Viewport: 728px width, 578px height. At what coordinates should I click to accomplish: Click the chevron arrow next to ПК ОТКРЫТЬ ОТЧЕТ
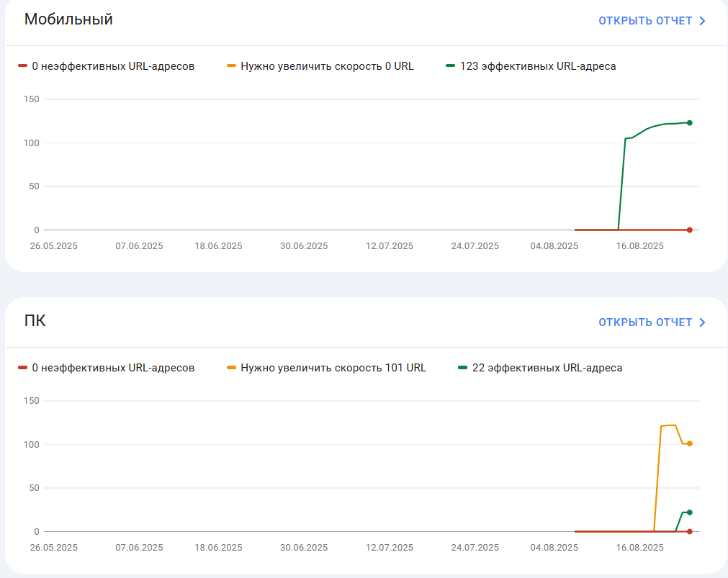click(x=702, y=322)
